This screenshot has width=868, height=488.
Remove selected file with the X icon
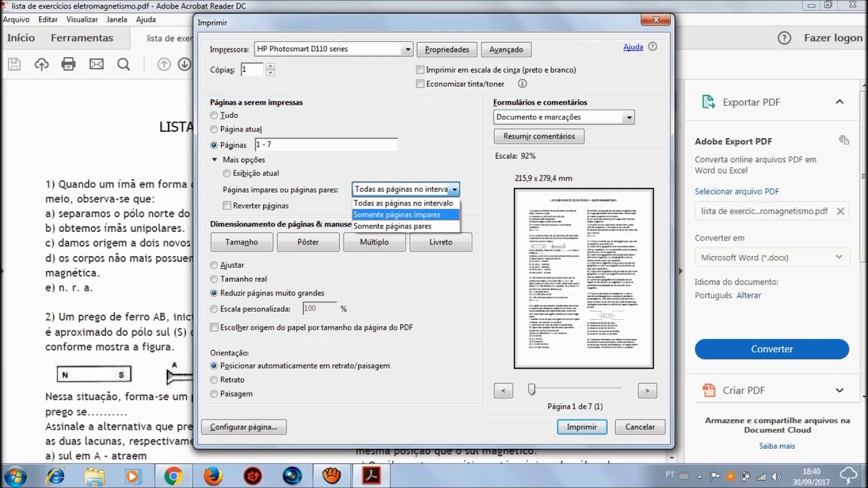840,211
